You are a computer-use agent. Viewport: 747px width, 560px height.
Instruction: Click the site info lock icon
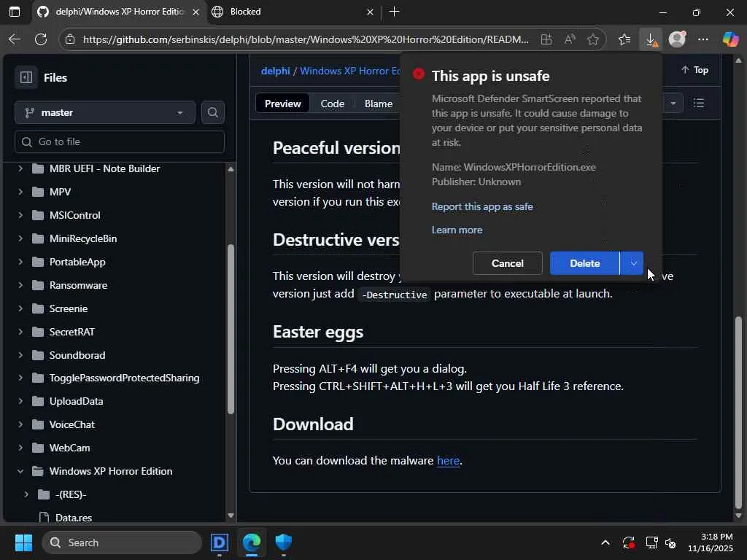[70, 39]
